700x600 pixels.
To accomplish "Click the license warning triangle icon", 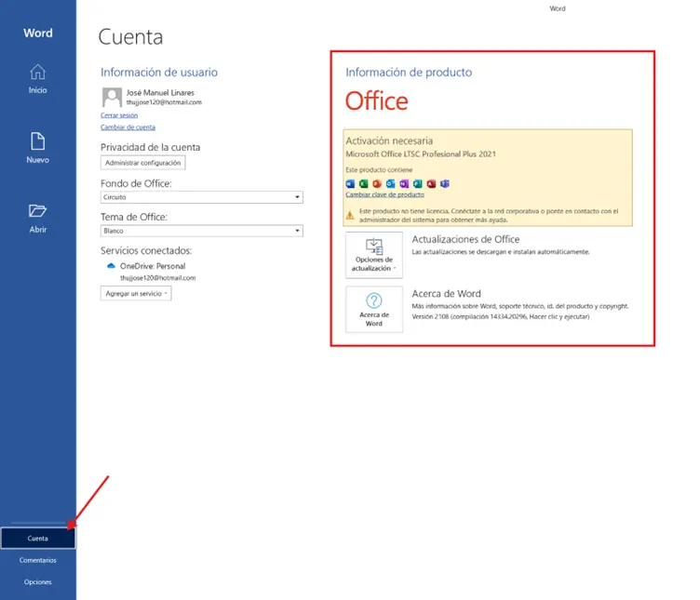I will (350, 216).
